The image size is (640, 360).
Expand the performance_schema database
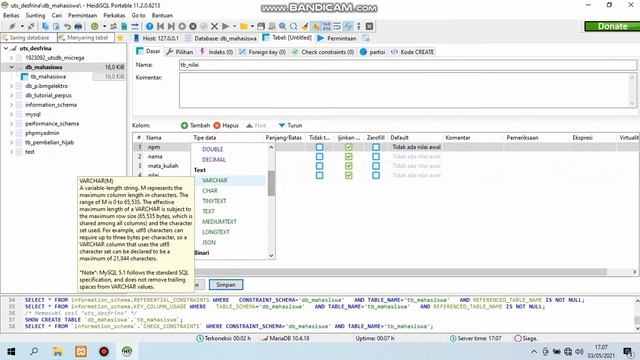point(11,124)
